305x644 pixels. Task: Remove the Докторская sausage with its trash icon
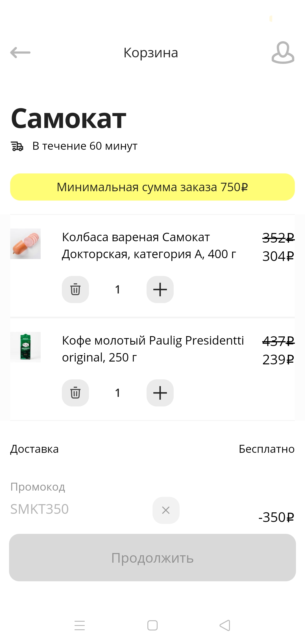(x=75, y=290)
